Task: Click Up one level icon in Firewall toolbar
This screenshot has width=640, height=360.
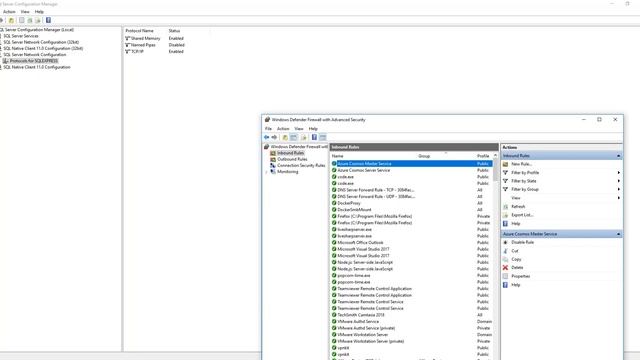Action: [x=285, y=138]
